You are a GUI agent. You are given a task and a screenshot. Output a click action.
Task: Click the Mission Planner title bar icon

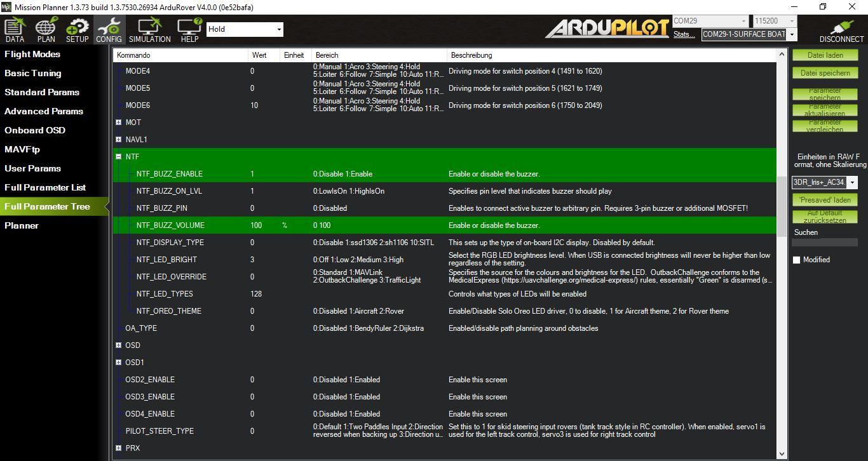[6, 6]
